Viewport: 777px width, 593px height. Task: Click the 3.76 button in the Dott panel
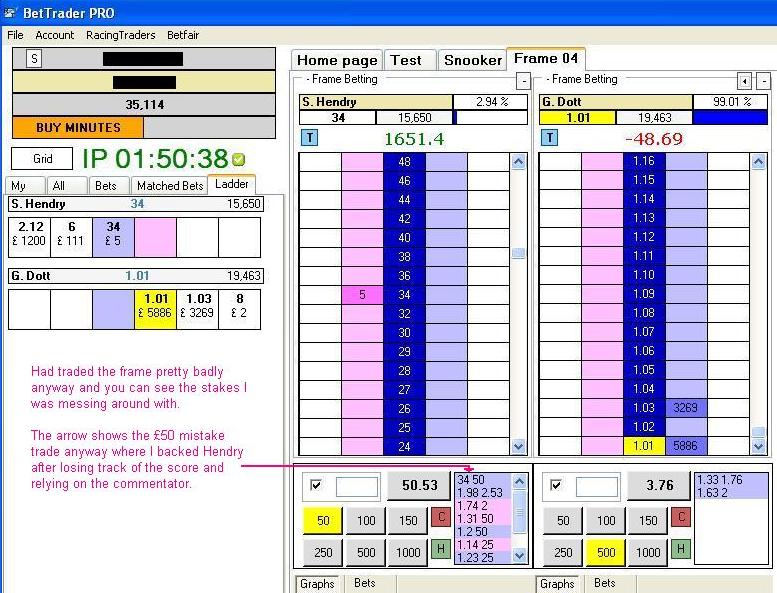tap(659, 485)
